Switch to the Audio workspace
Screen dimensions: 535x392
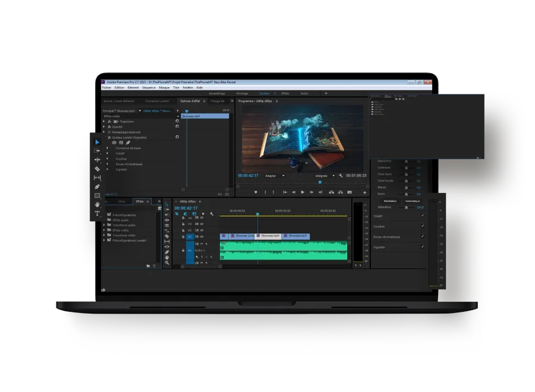coord(304,93)
